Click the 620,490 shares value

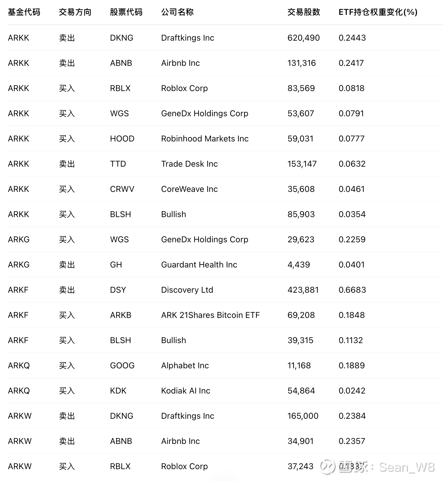pyautogui.click(x=303, y=38)
